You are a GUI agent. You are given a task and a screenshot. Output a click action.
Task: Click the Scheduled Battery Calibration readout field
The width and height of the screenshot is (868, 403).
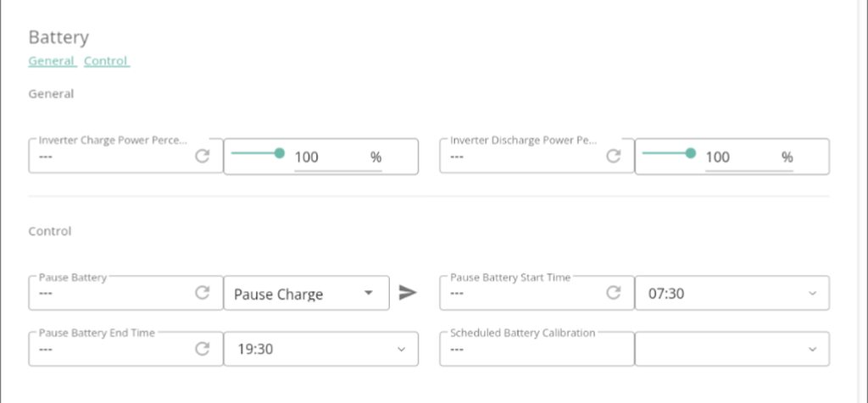click(x=534, y=349)
